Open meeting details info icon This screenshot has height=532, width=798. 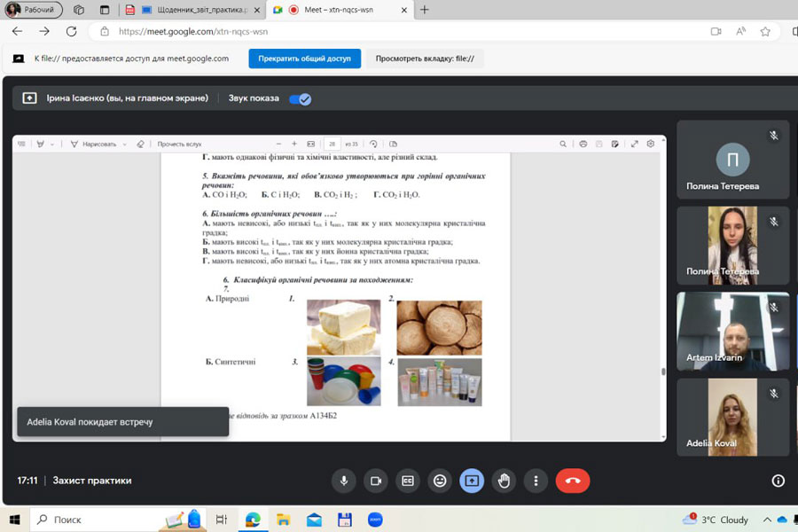[x=778, y=481]
